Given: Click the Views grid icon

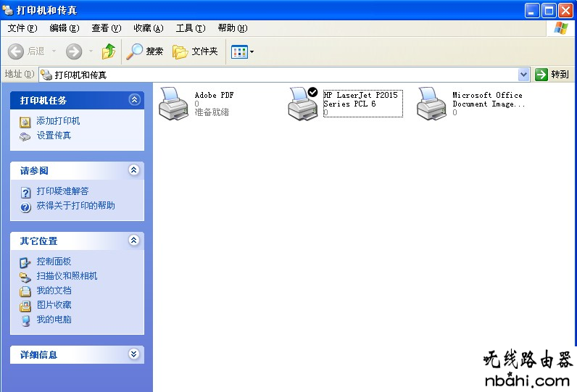Looking at the screenshot, I should click(239, 52).
